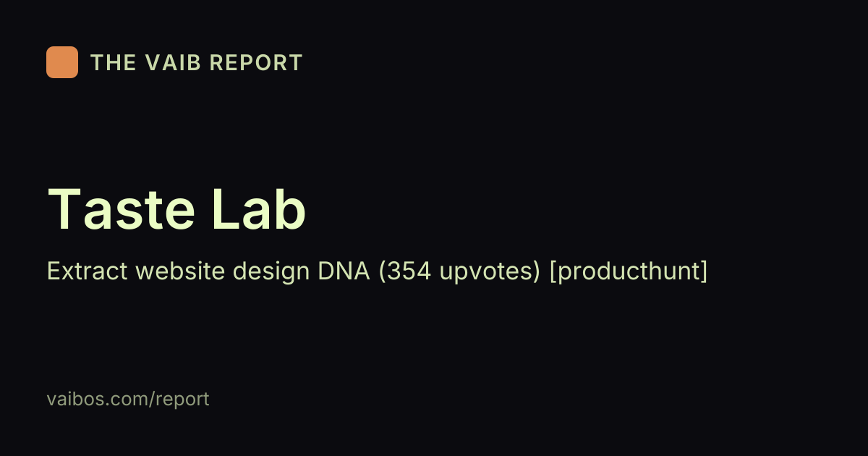The image size is (868, 456).
Task: Select the [producthunt] source tag
Action: click(629, 271)
